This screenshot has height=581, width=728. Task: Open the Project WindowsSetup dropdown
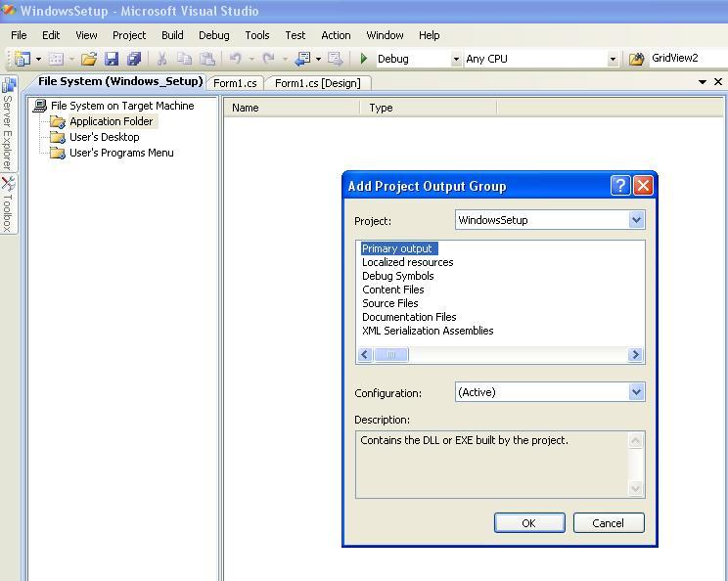[x=636, y=219]
